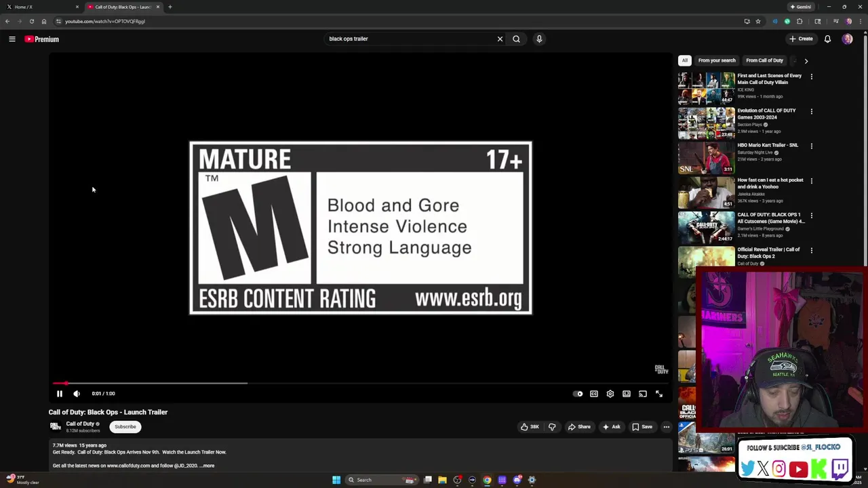This screenshot has height=488, width=868.
Task: Open options for Official Reveal Trailer video
Action: point(811,250)
